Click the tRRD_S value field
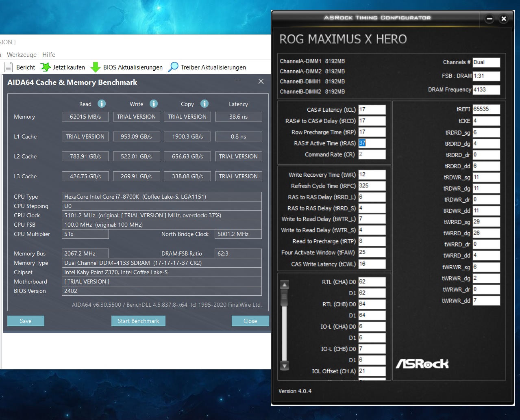The height and width of the screenshot is (420, 520). tap(372, 208)
